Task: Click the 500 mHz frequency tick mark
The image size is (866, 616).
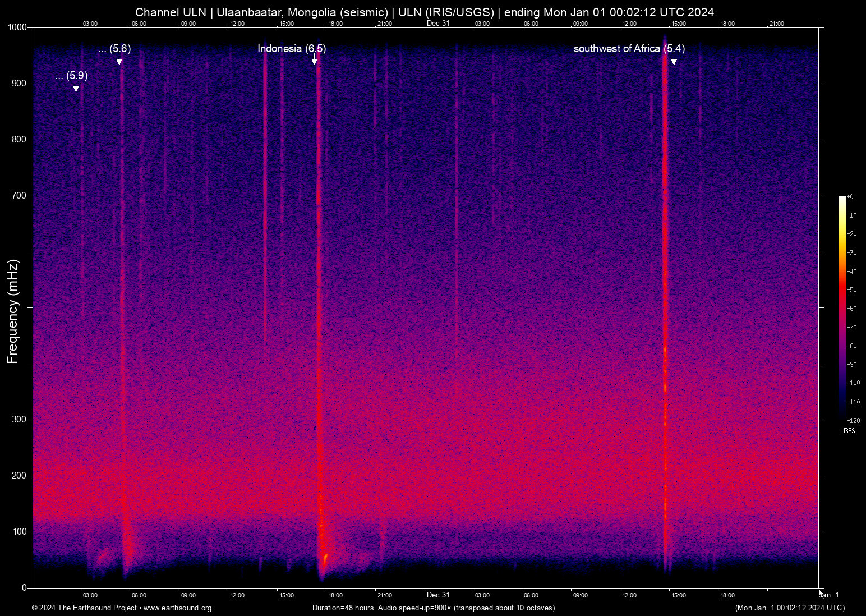Action: pos(31,307)
